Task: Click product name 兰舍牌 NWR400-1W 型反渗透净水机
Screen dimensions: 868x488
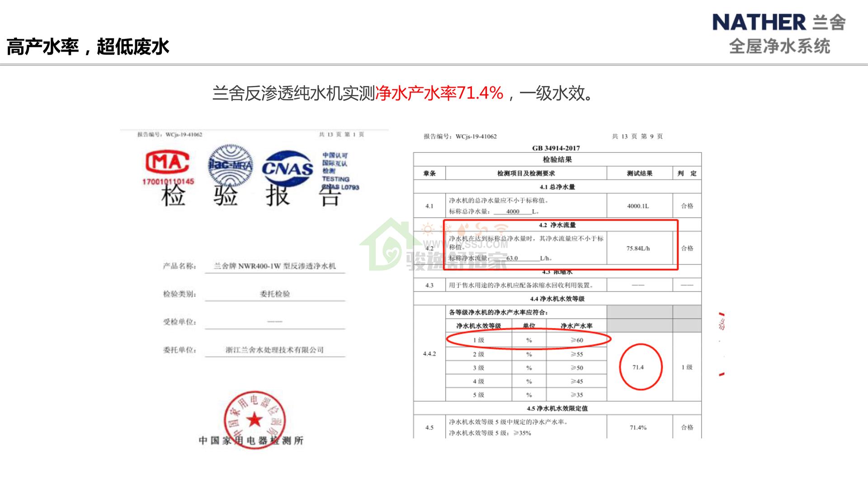Action: (x=275, y=266)
